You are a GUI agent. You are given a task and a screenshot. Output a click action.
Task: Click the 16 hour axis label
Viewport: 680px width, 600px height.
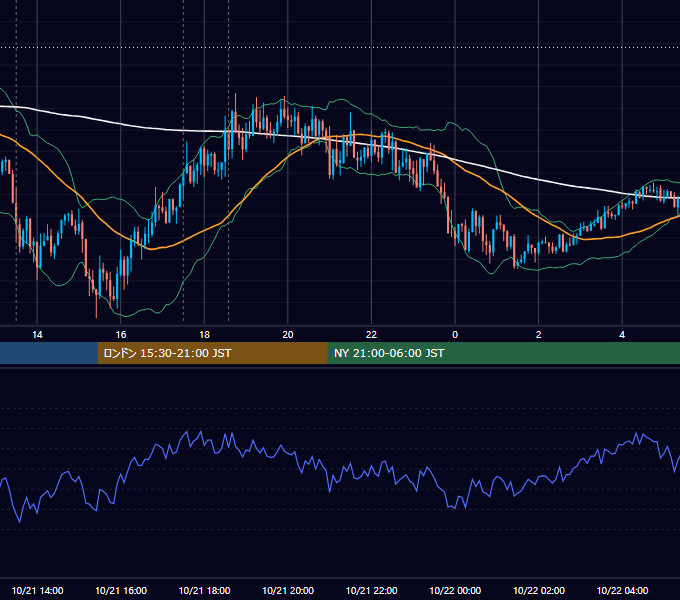pos(121,335)
